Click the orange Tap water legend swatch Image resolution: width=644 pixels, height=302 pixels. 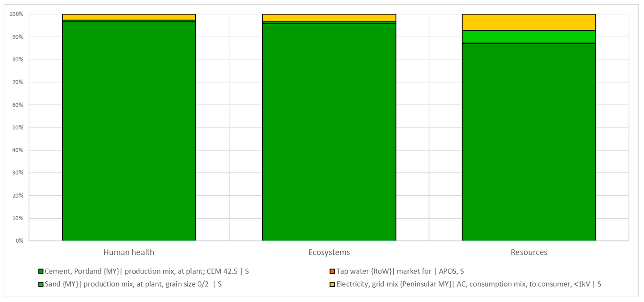pos(332,271)
